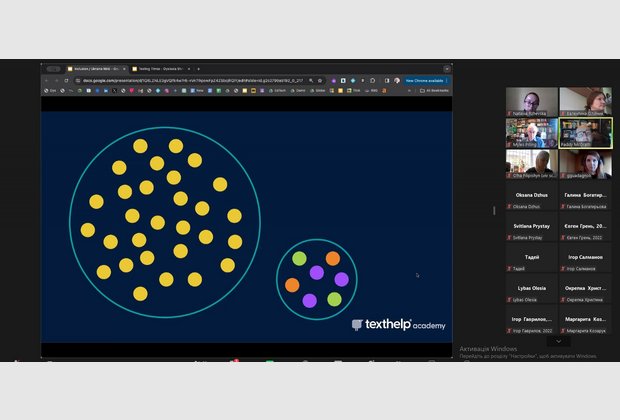Click muted mic icon on Svitlana Prystay

click(510, 238)
